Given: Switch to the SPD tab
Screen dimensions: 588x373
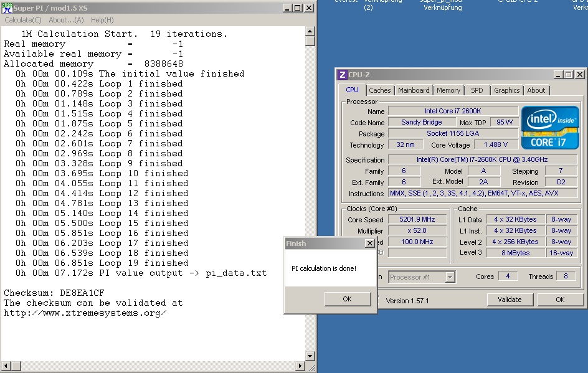Looking at the screenshot, I should click(477, 90).
